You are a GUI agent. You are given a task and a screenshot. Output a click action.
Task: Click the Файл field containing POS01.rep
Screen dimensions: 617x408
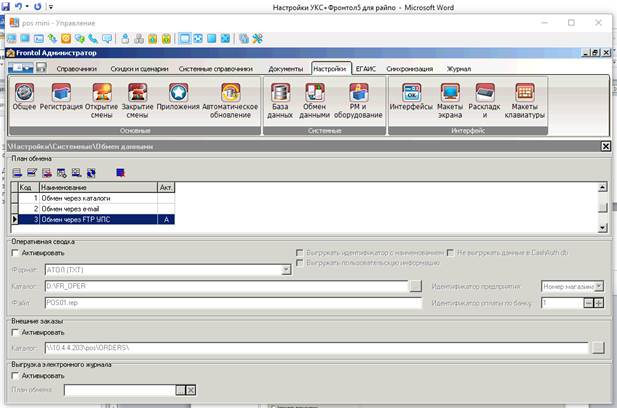point(233,303)
